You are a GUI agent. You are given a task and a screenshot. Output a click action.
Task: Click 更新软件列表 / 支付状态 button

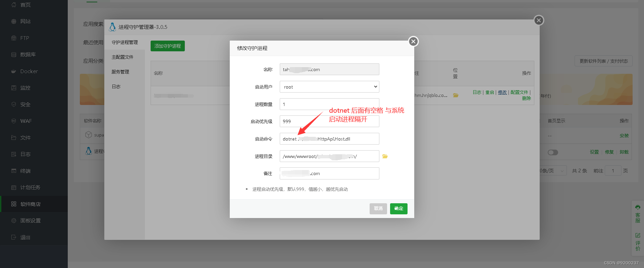[x=604, y=61]
